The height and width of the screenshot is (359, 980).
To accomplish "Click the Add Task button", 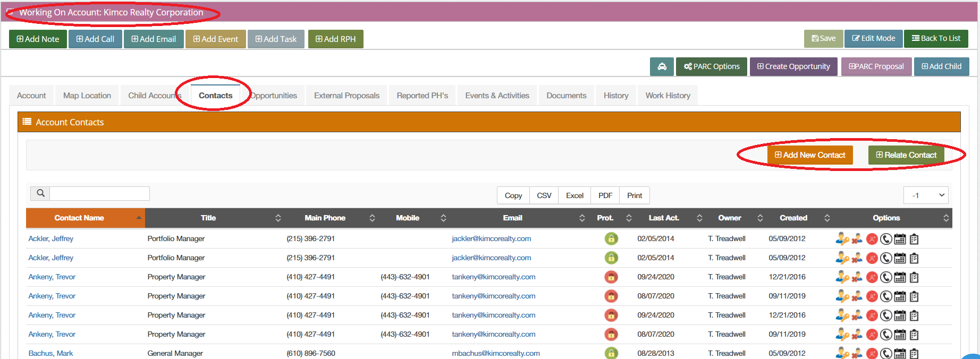I will [x=276, y=39].
